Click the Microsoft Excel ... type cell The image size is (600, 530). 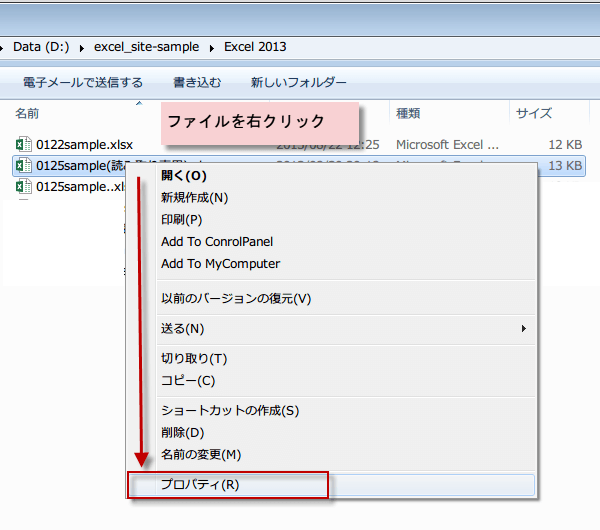coord(447,145)
